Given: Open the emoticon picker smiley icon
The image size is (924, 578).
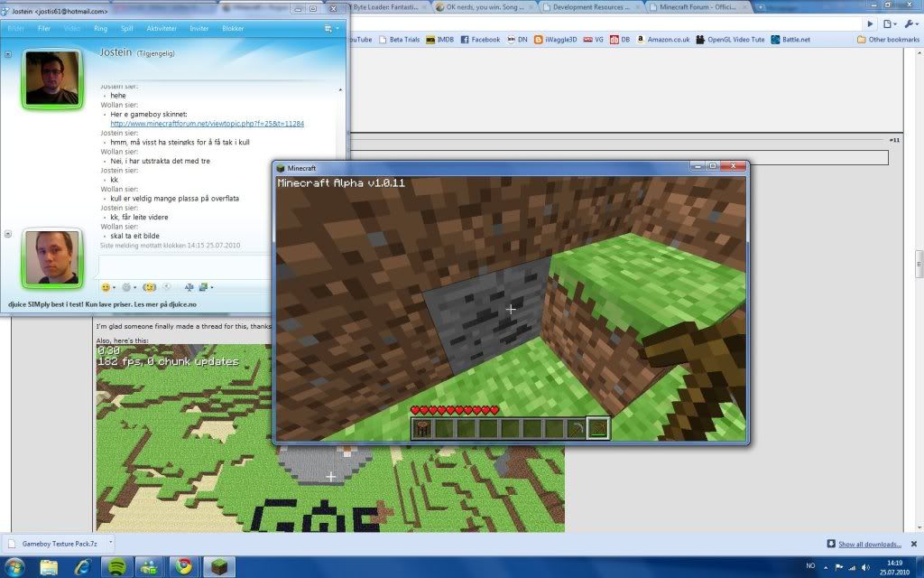Looking at the screenshot, I should point(106,287).
